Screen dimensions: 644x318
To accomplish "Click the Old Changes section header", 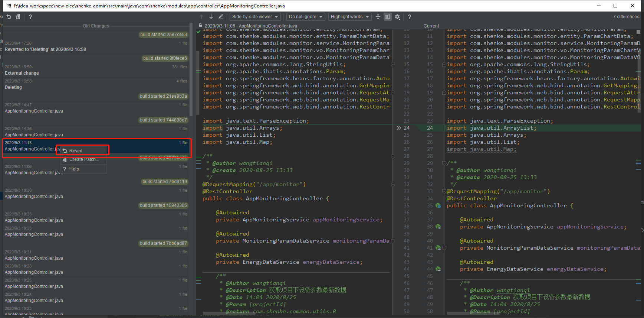I will pos(96,26).
